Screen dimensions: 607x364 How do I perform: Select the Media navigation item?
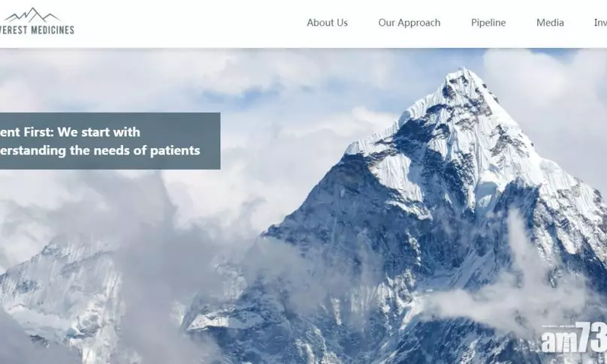pyautogui.click(x=550, y=23)
